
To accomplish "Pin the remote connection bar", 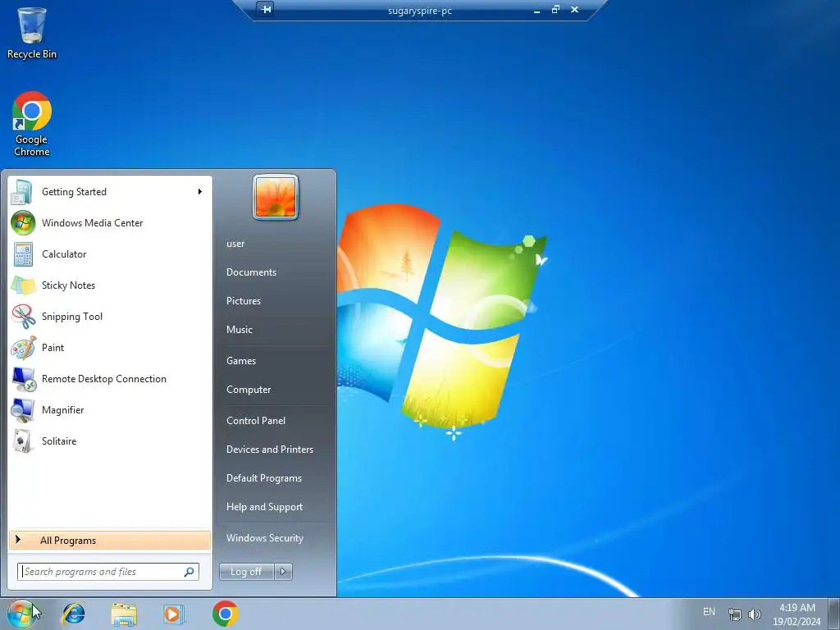I will tap(266, 9).
